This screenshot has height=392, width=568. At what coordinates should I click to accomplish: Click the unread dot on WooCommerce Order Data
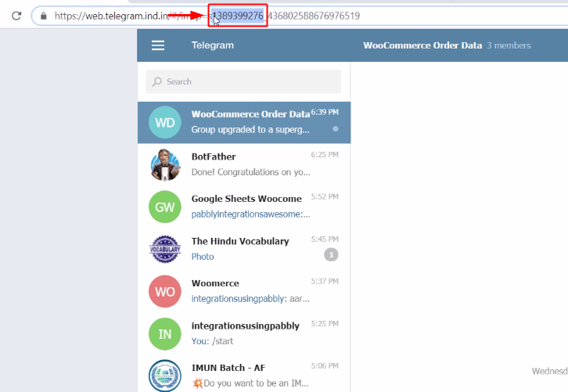coord(336,129)
